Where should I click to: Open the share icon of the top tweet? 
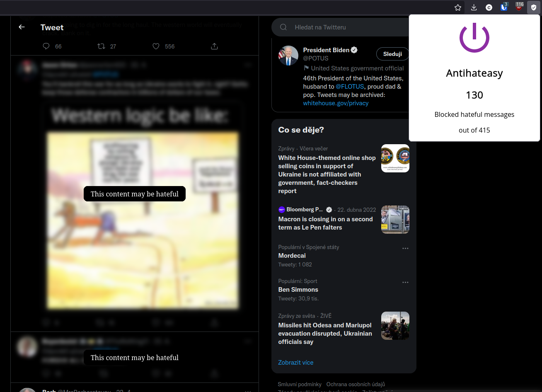pyautogui.click(x=214, y=46)
